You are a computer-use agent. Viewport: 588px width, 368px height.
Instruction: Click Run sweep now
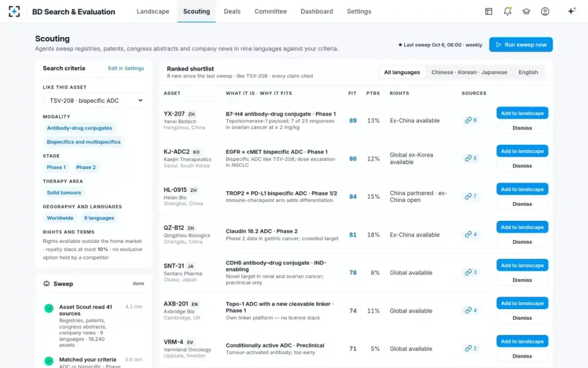[x=521, y=45]
